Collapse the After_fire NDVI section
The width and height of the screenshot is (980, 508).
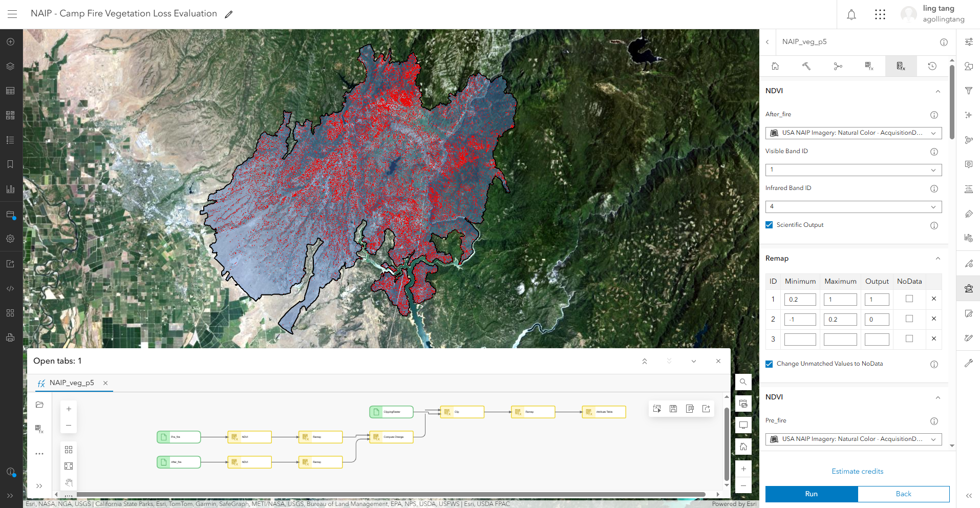(938, 91)
